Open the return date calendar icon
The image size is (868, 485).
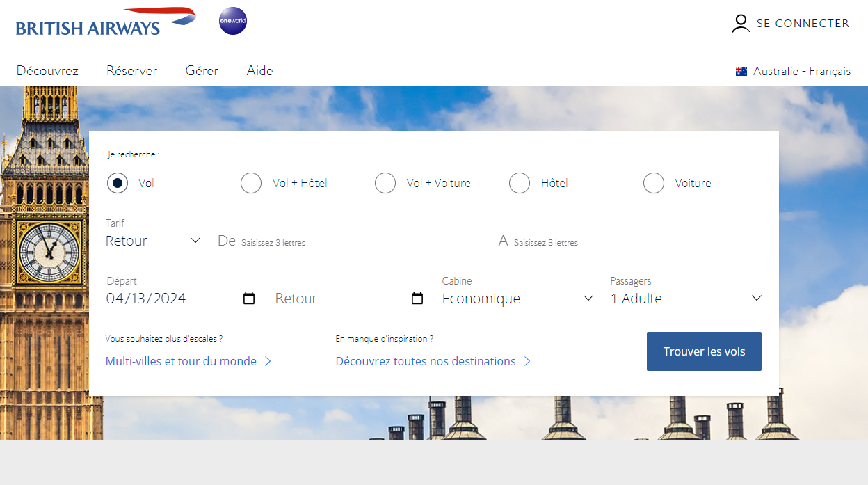tap(417, 298)
